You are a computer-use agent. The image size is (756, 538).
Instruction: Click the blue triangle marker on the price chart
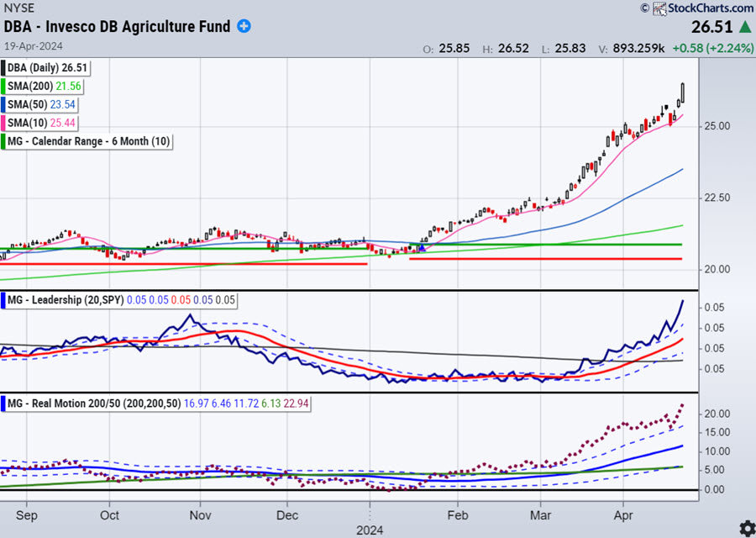[x=423, y=246]
